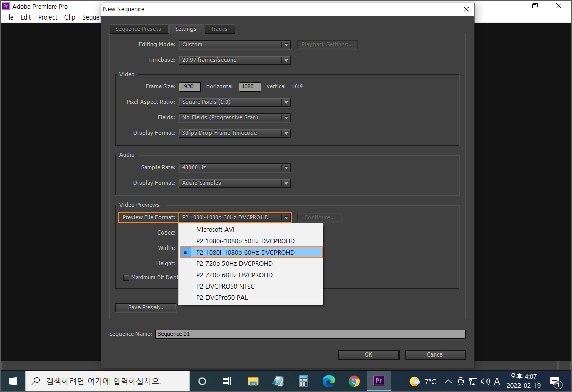This screenshot has height=392, width=572.
Task: Open the volume control in the tray
Action: (485, 381)
